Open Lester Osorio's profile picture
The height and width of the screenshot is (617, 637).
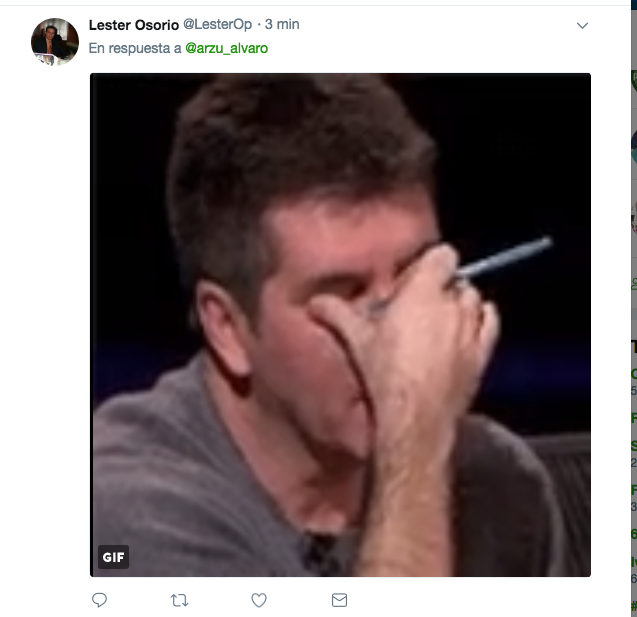(x=55, y=41)
